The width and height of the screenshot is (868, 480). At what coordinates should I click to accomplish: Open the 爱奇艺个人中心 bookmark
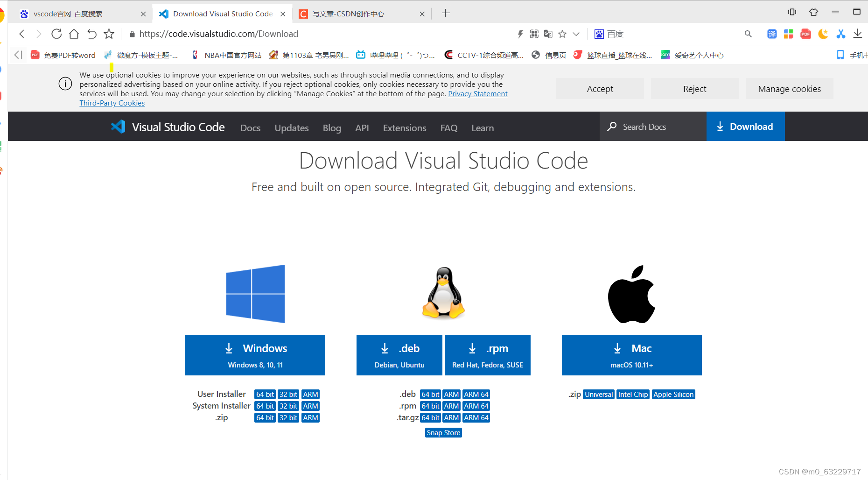(692, 55)
